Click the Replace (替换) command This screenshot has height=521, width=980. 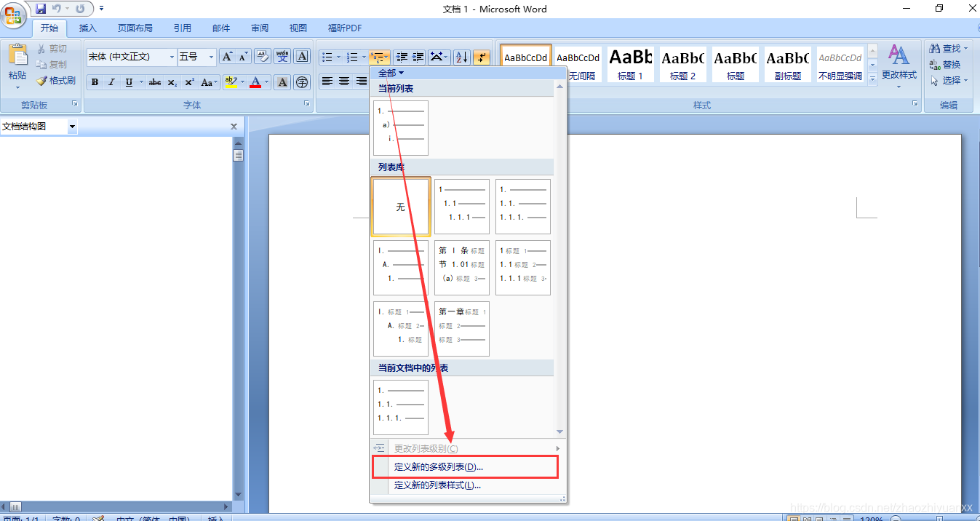coord(945,65)
